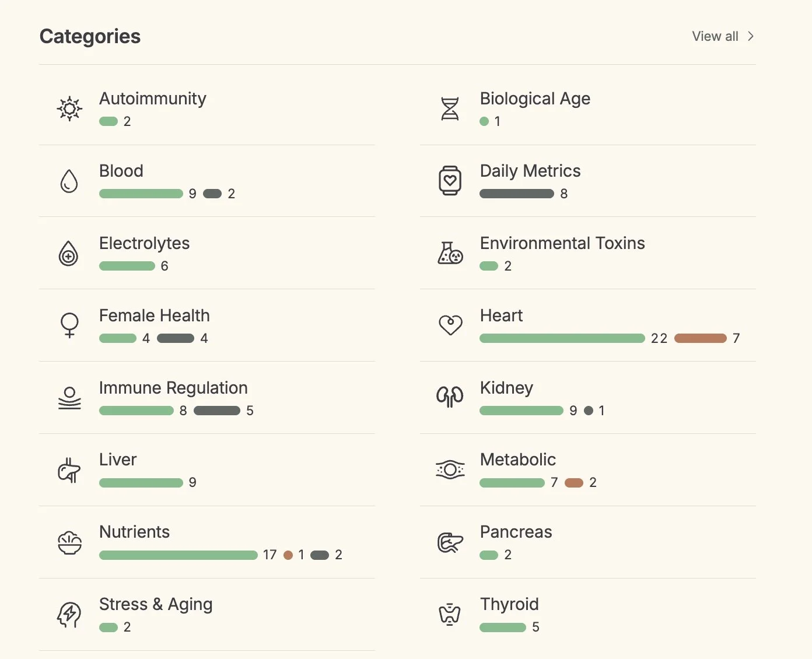This screenshot has height=659, width=812.
Task: Click the Thyroid gland icon
Action: pyautogui.click(x=450, y=614)
